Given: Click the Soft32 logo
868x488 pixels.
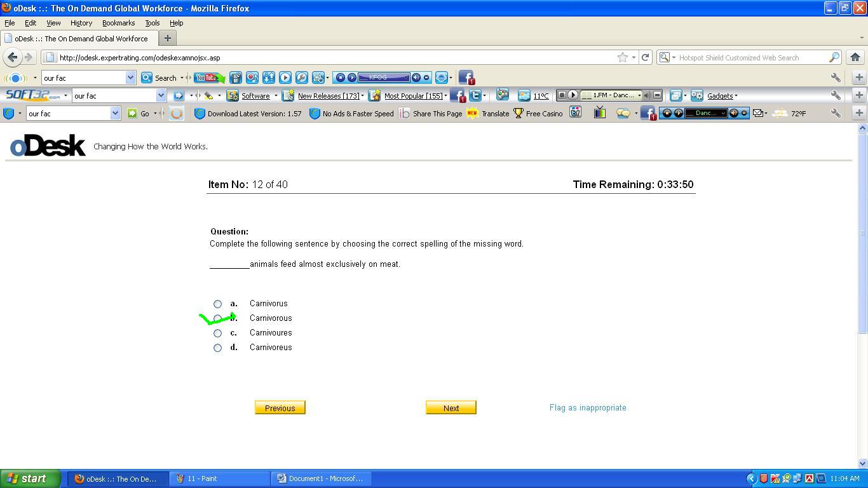Looking at the screenshot, I should 33,95.
